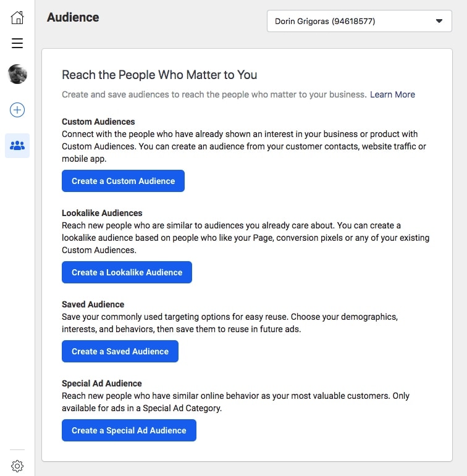
Task: Click the account selector caret arrow
Action: [x=439, y=21]
